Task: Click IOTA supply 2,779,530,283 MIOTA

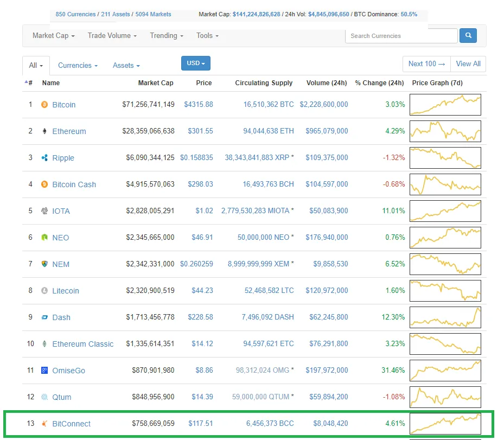Action: click(x=255, y=211)
